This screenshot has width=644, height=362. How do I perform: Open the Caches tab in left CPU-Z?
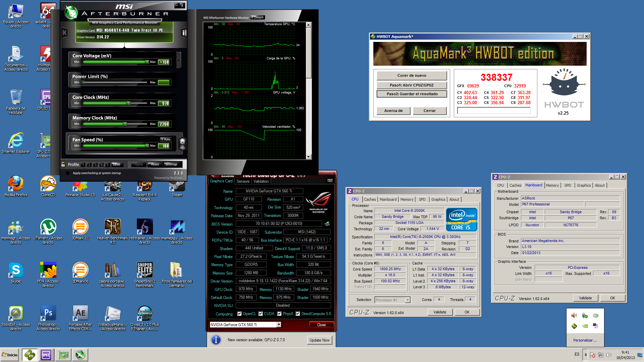(x=370, y=199)
